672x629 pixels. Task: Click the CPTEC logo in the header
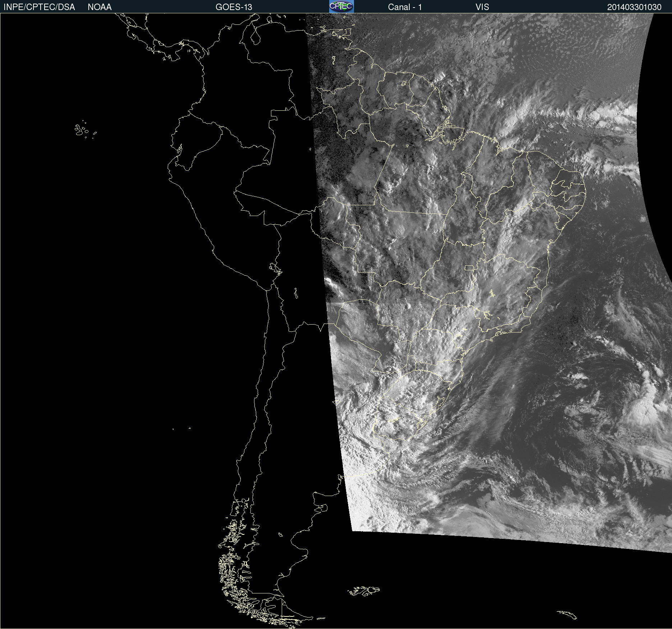[x=341, y=6]
